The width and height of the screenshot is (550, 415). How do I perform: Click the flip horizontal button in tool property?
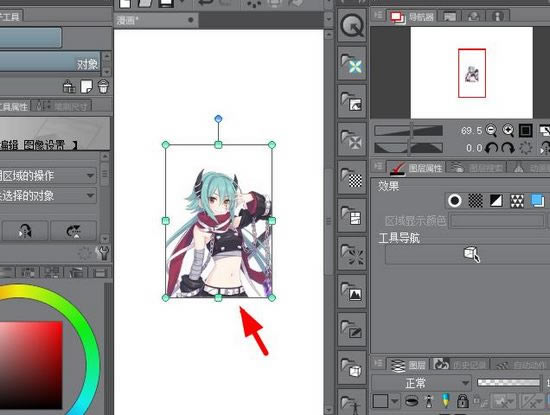25,231
